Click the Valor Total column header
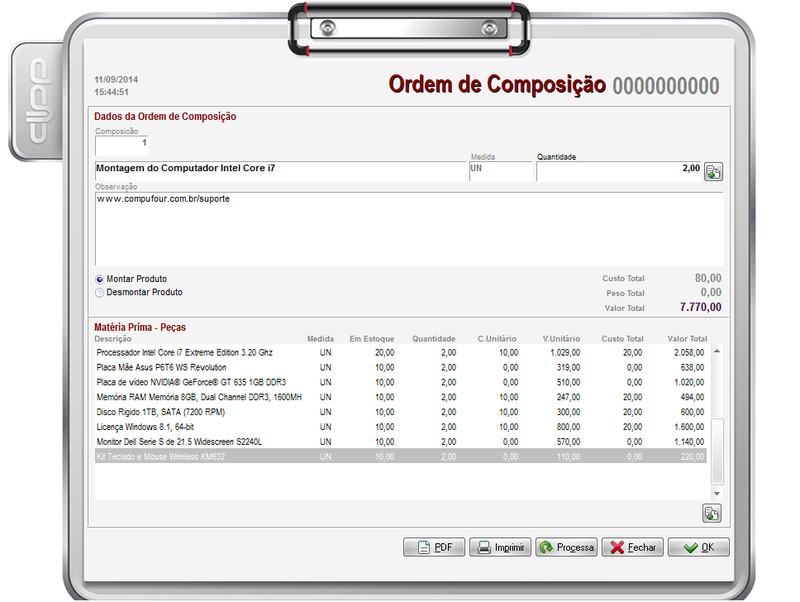800x602 pixels. point(686,339)
